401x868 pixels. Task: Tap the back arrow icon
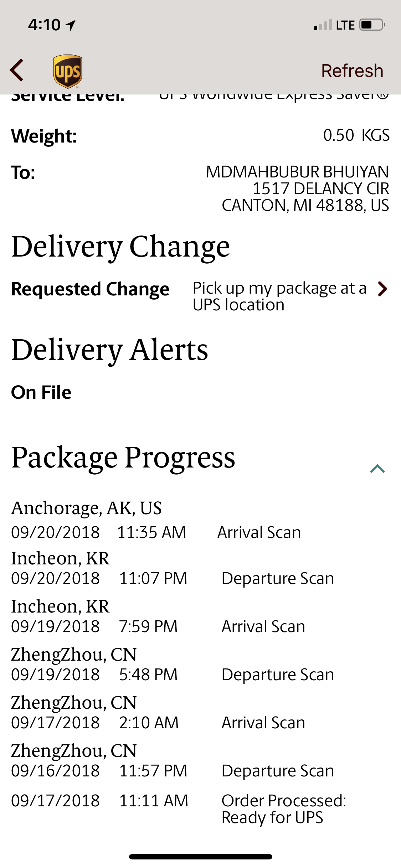17,70
